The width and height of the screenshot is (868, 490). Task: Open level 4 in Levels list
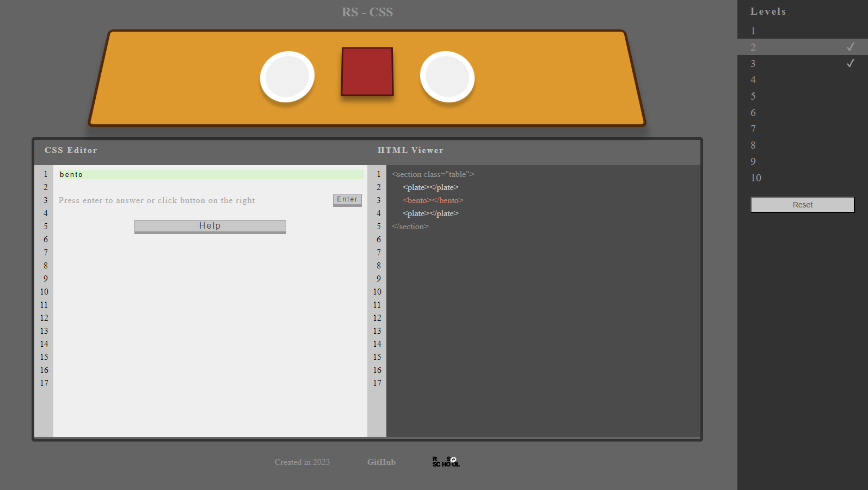(x=803, y=79)
